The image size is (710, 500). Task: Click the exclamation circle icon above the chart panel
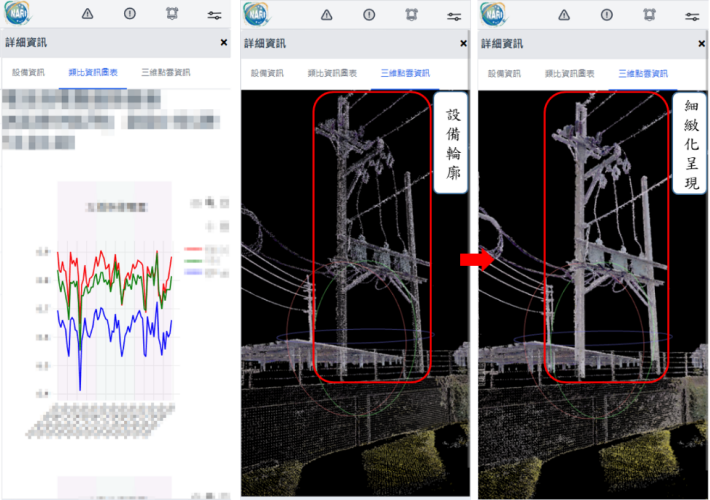click(x=130, y=14)
